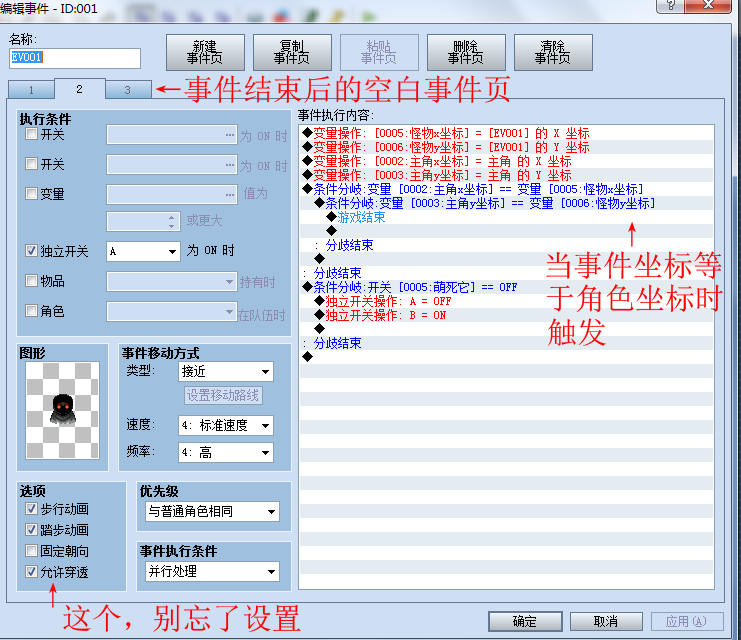This screenshot has height=640, width=741.
Task: Open the 频率 高 dropdown
Action: click(226, 452)
